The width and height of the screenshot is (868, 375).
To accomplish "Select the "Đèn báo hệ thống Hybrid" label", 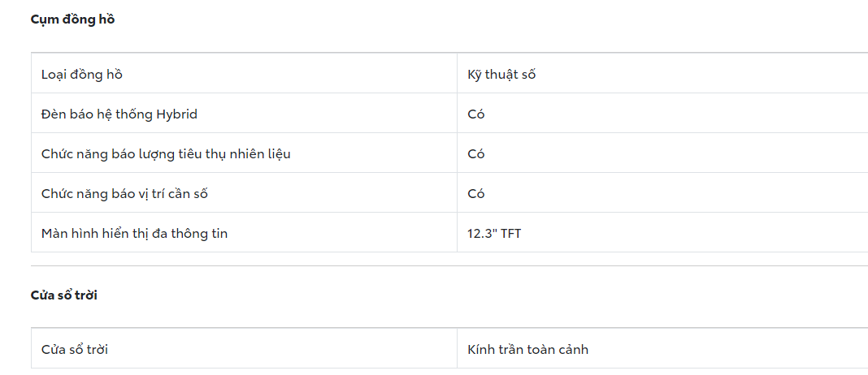I will click(119, 114).
